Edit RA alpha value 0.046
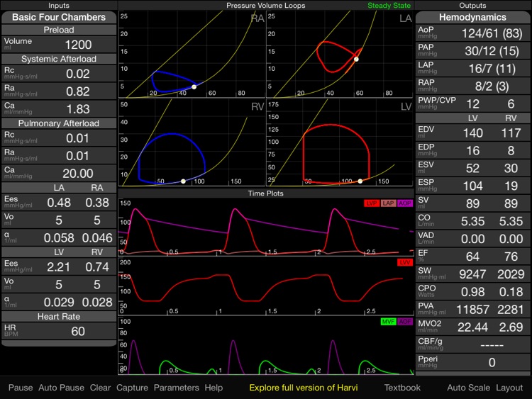The image size is (532, 399). coord(97,237)
